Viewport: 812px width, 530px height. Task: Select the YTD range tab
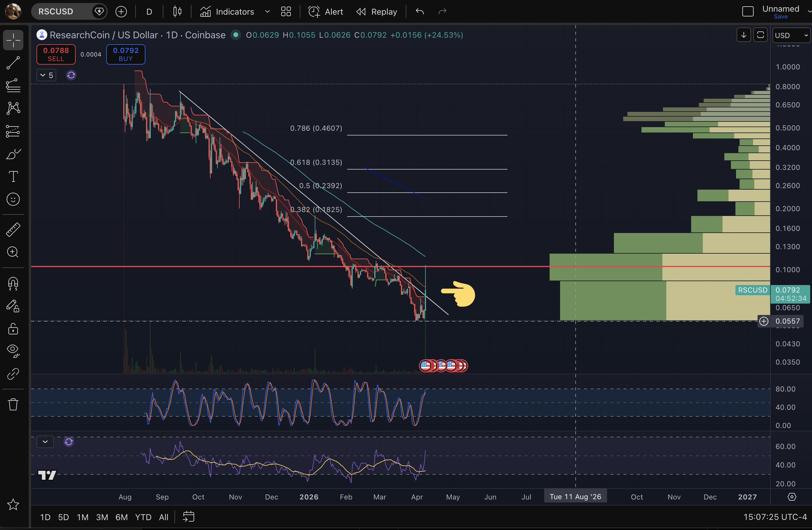143,517
